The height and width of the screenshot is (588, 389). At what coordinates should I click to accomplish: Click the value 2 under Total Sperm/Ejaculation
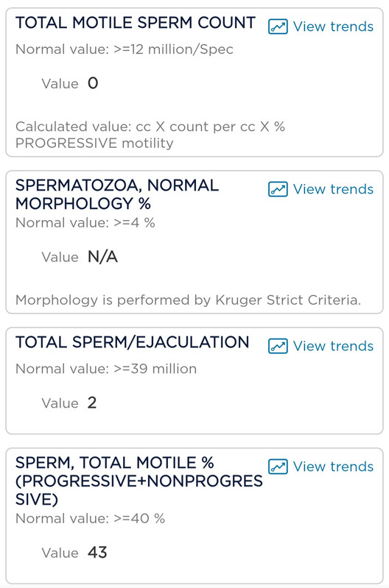pyautogui.click(x=92, y=403)
